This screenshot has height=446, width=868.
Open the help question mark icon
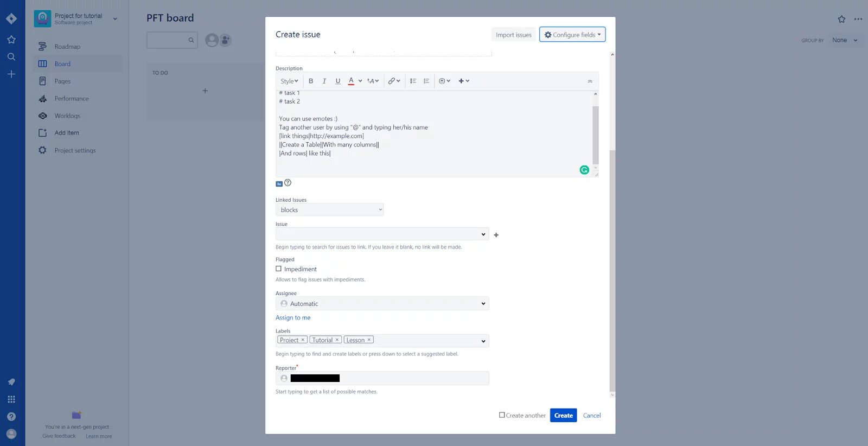11,417
